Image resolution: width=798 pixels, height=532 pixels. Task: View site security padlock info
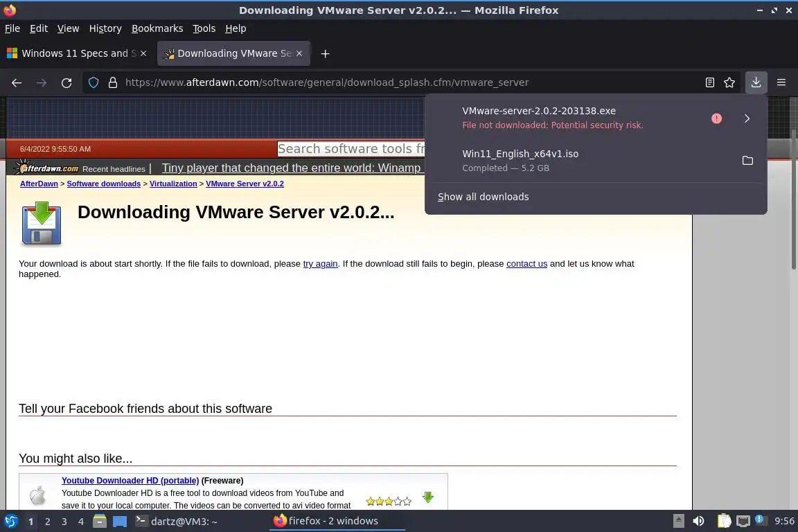(113, 82)
